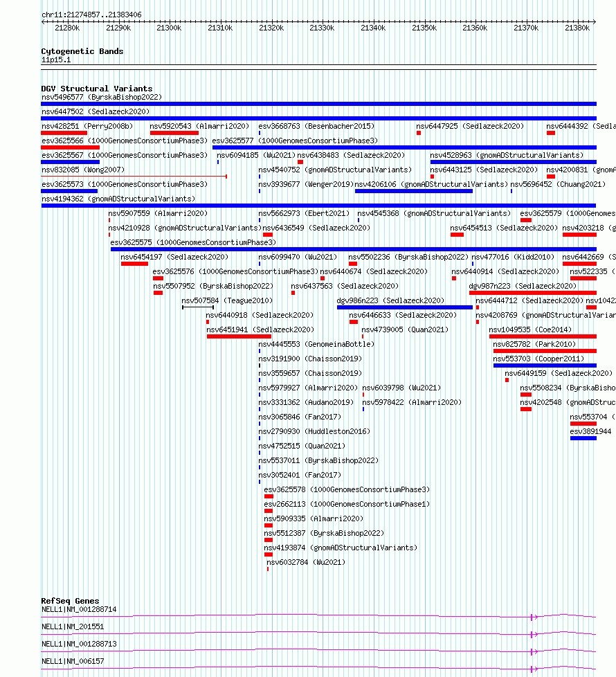Click nsv5696452 (Chuang2021) label
The image size is (616, 677).
click(558, 185)
